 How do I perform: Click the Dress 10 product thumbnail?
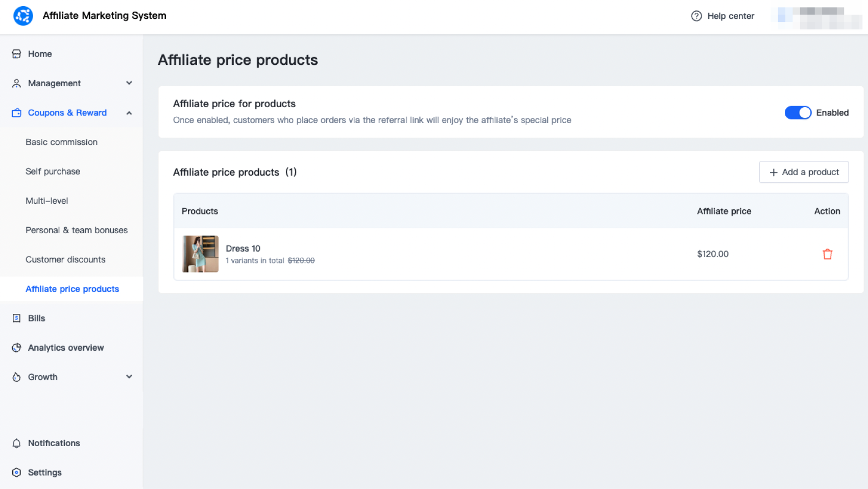click(200, 254)
